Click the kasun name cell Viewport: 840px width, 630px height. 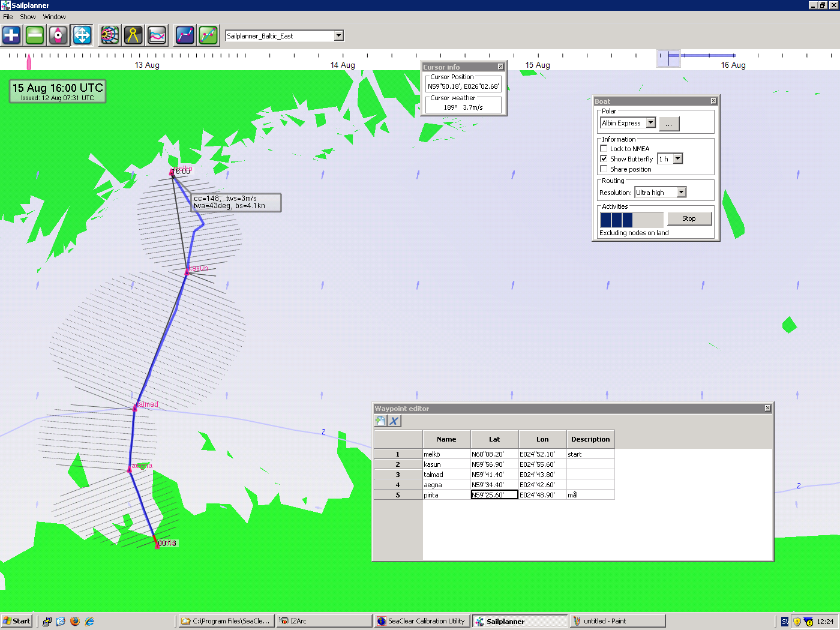click(x=446, y=464)
